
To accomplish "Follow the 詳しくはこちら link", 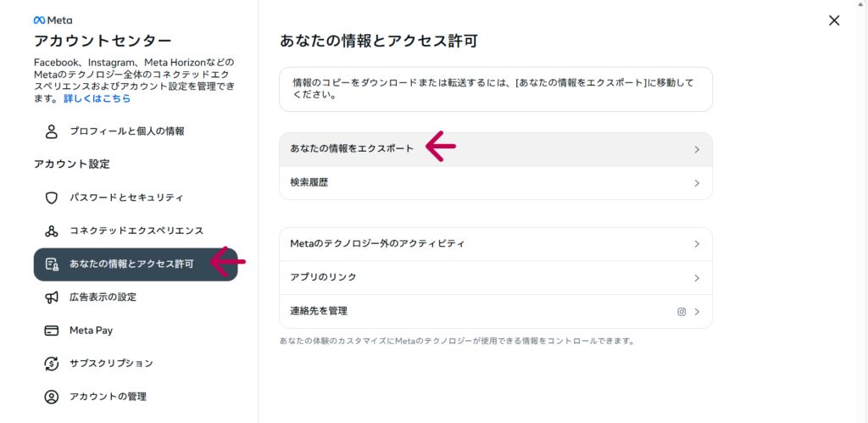I will pos(97,98).
